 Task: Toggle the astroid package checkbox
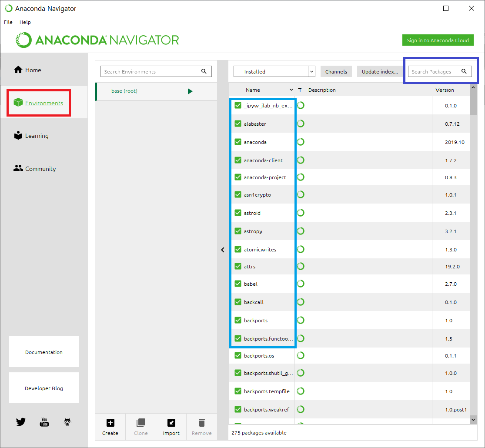click(x=238, y=213)
